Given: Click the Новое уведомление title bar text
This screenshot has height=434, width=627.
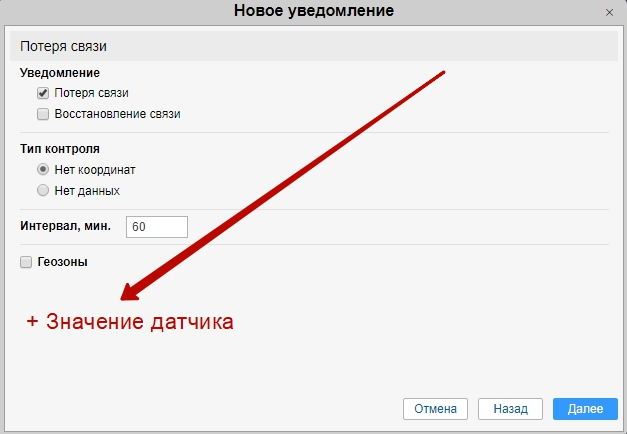Looking at the screenshot, I should pos(313,12).
